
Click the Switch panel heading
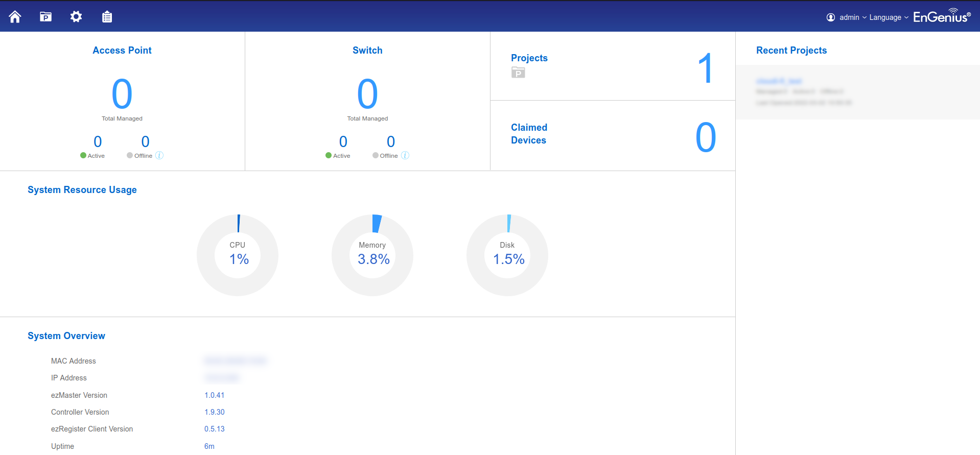pos(367,51)
